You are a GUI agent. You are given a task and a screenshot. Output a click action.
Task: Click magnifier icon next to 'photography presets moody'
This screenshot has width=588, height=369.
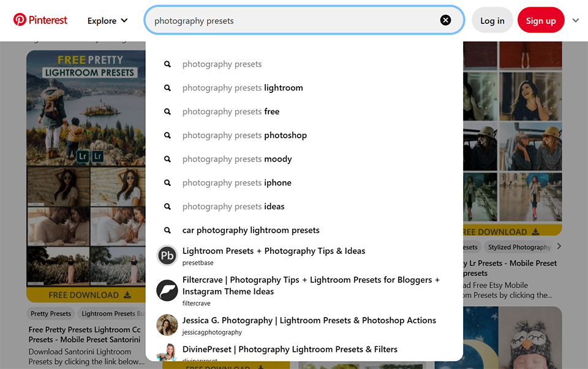pos(167,159)
